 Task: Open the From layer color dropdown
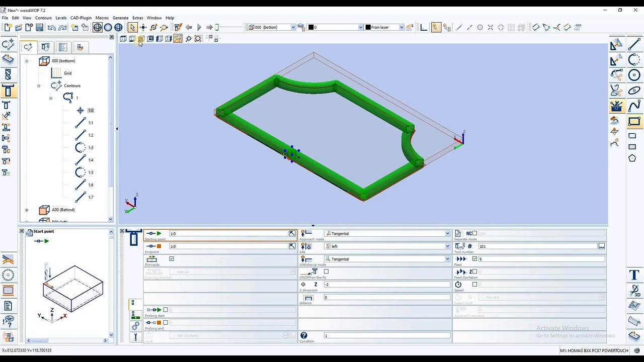tap(401, 27)
